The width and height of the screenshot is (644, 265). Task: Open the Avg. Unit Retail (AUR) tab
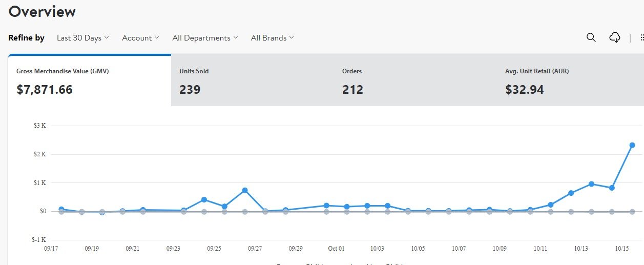[573, 80]
